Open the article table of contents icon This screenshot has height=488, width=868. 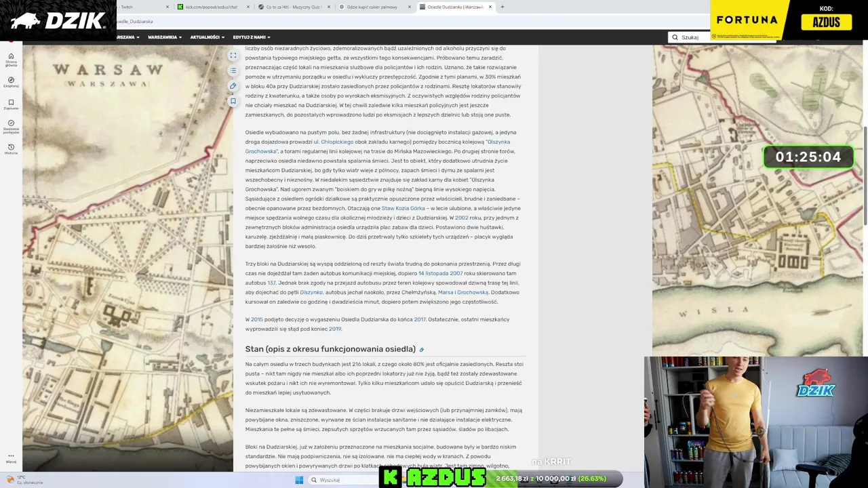[x=233, y=70]
